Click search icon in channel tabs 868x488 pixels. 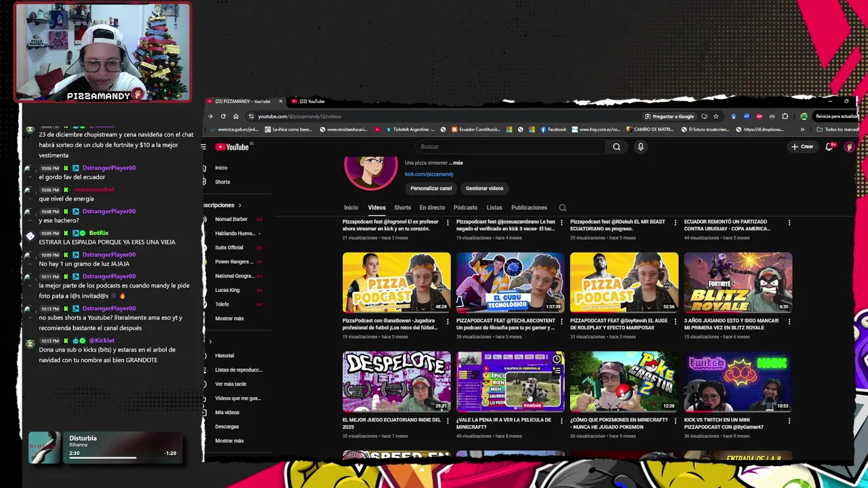[562, 208]
